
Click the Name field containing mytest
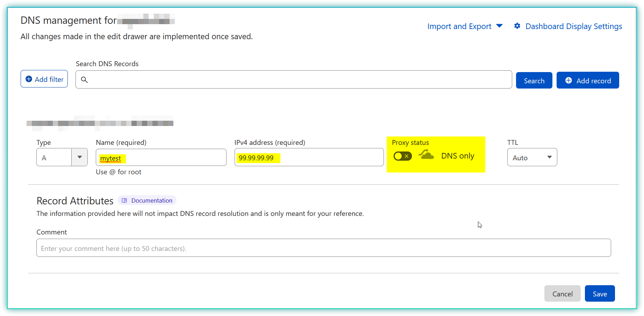[161, 157]
